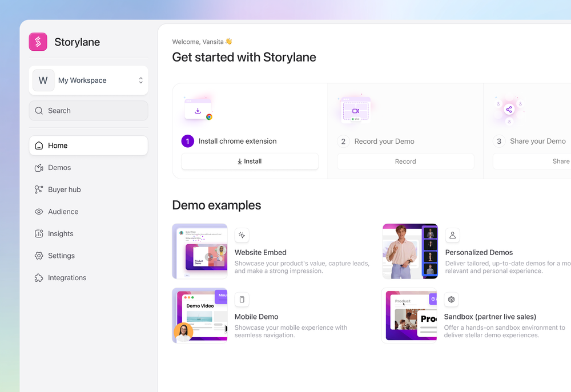
Task: Open the Website Embed example title
Action: click(x=260, y=253)
